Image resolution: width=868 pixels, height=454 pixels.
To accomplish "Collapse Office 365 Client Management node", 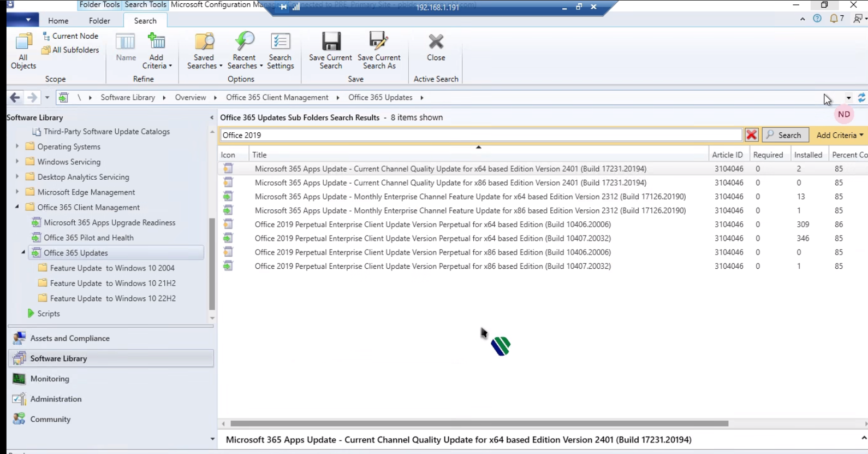I will point(17,207).
